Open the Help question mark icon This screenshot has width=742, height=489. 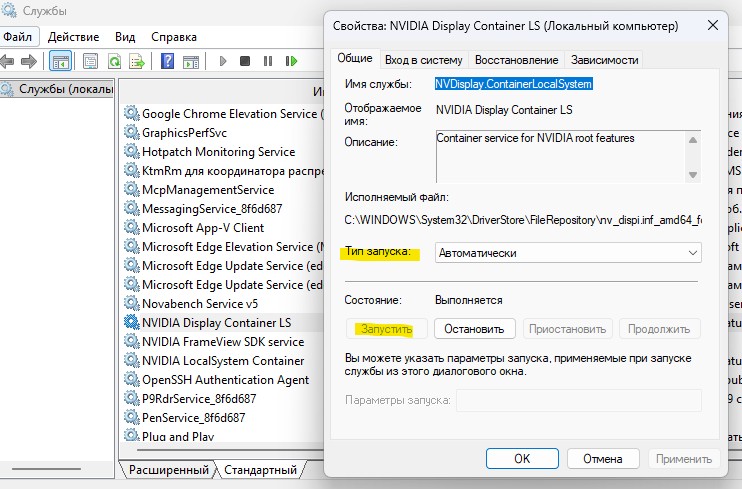[168, 61]
